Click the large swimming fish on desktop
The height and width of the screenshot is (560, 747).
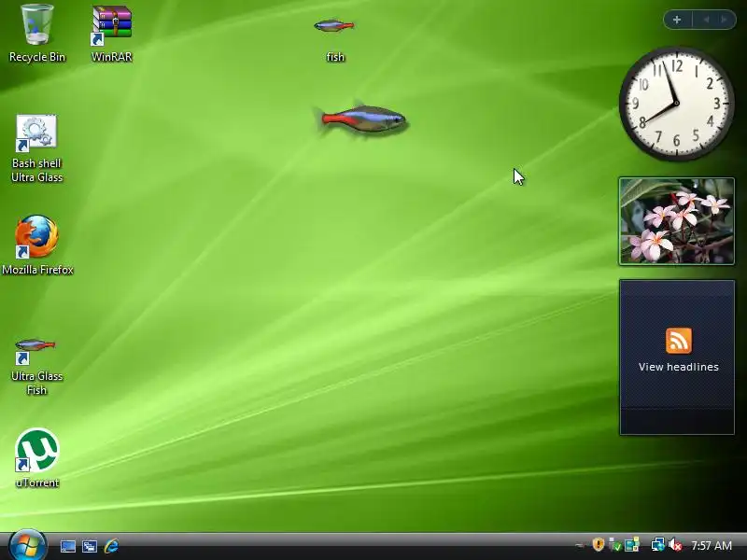[x=362, y=119]
